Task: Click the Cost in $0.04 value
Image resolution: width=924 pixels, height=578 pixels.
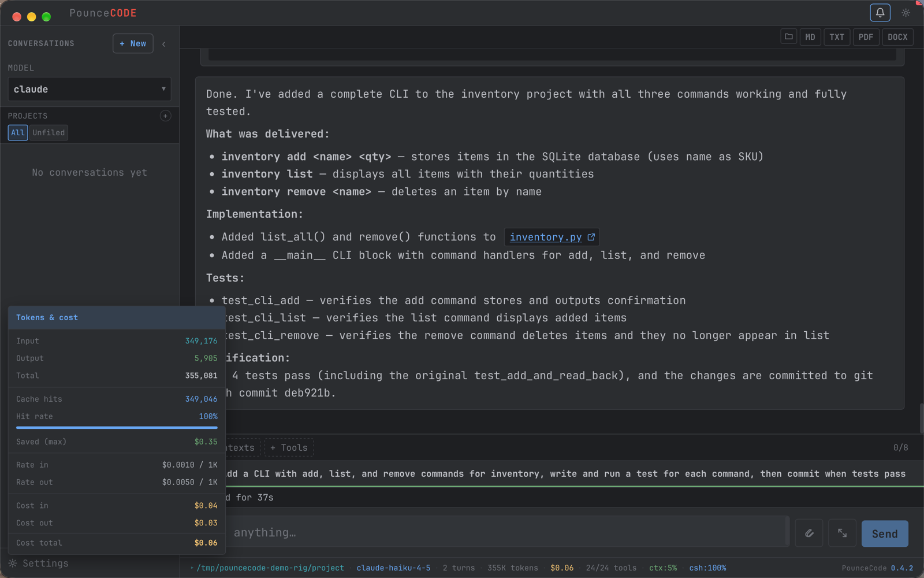Action: tap(206, 506)
